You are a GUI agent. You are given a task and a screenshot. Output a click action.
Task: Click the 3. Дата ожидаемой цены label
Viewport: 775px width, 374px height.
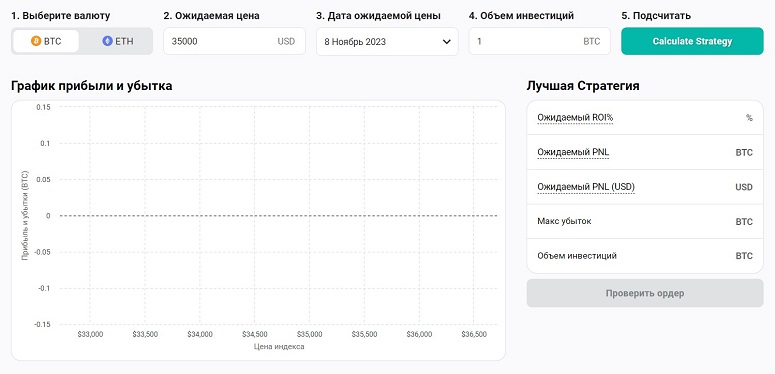click(378, 16)
